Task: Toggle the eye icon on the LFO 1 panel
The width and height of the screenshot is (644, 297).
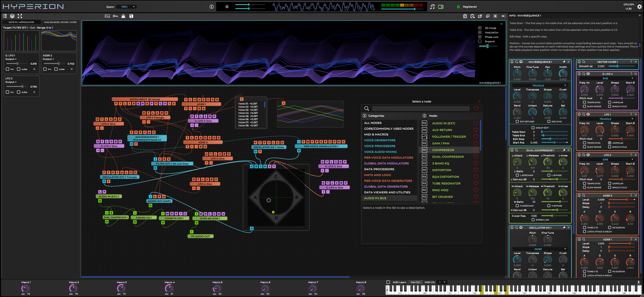Action: tap(588, 114)
